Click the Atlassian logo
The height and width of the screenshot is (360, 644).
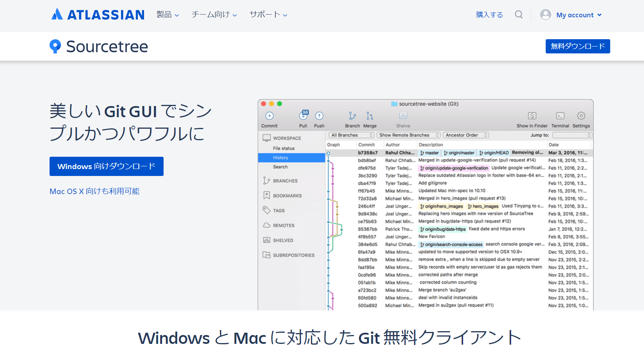point(98,15)
